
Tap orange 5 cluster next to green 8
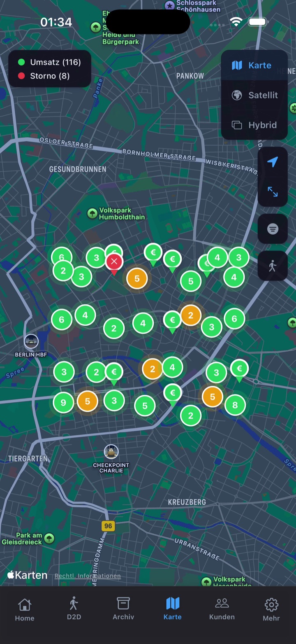[x=213, y=397]
